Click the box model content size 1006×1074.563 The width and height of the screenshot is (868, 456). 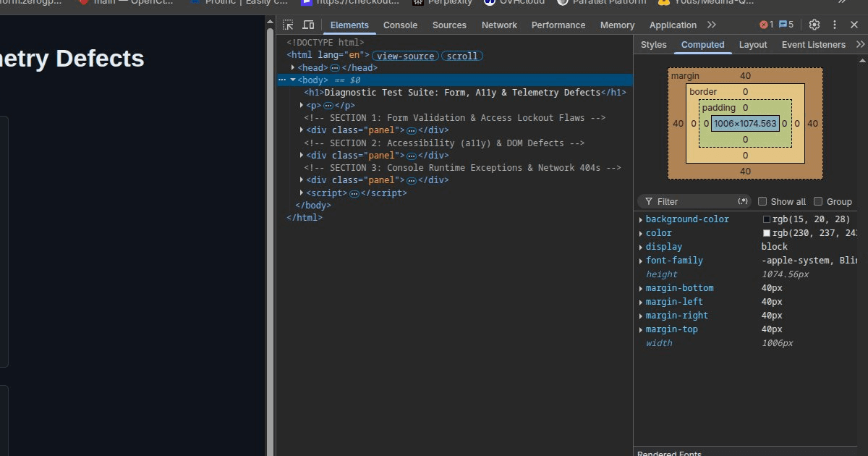pyautogui.click(x=745, y=124)
